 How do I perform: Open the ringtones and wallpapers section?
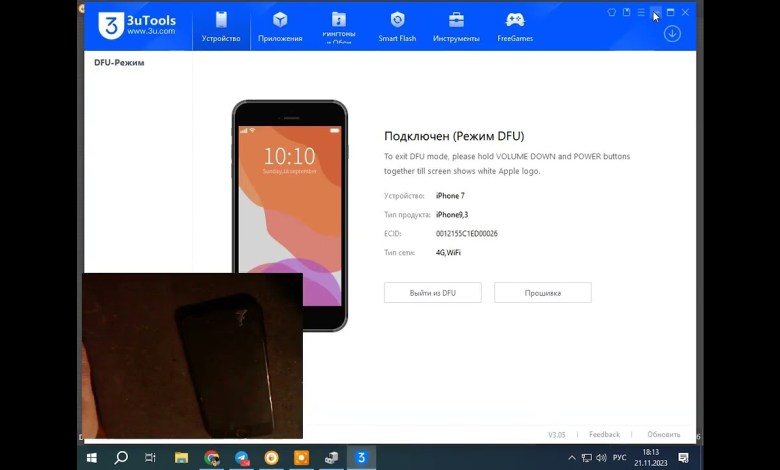coord(338,26)
